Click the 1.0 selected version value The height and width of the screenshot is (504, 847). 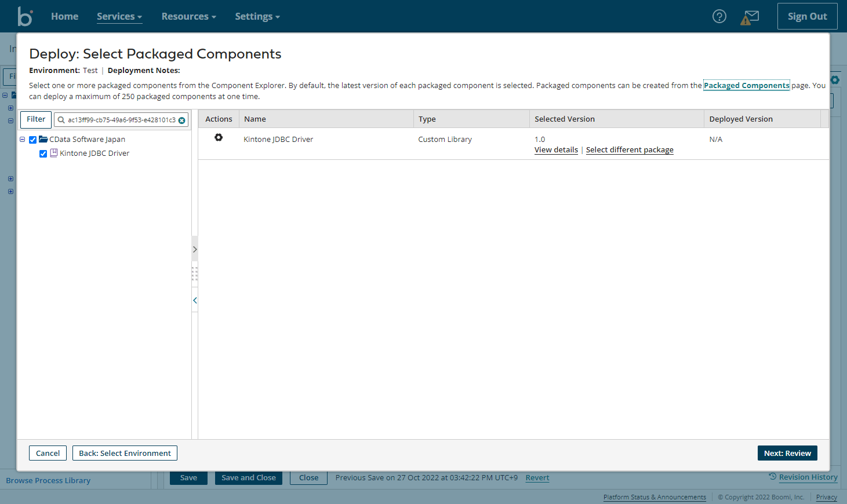tap(540, 139)
